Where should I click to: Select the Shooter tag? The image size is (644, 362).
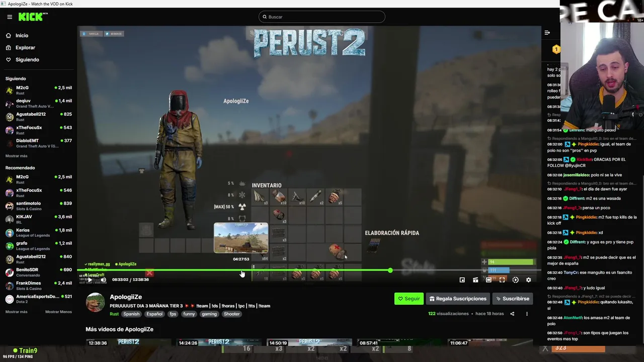coord(232,314)
